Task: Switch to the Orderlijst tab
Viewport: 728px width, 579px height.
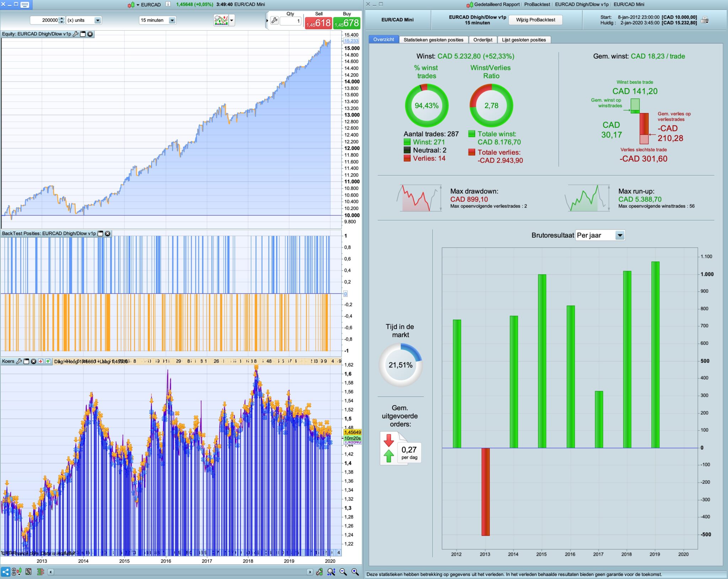Action: click(482, 40)
